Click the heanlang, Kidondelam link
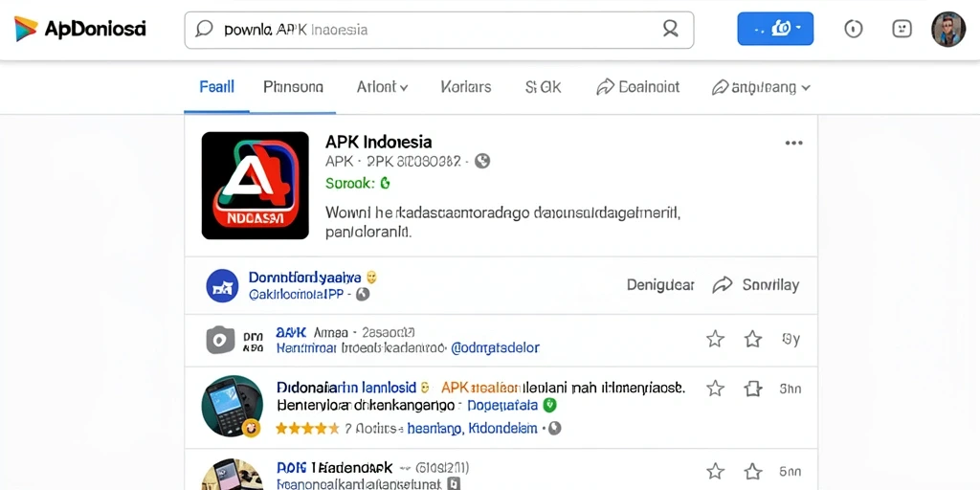This screenshot has height=490, width=980. [x=472, y=428]
